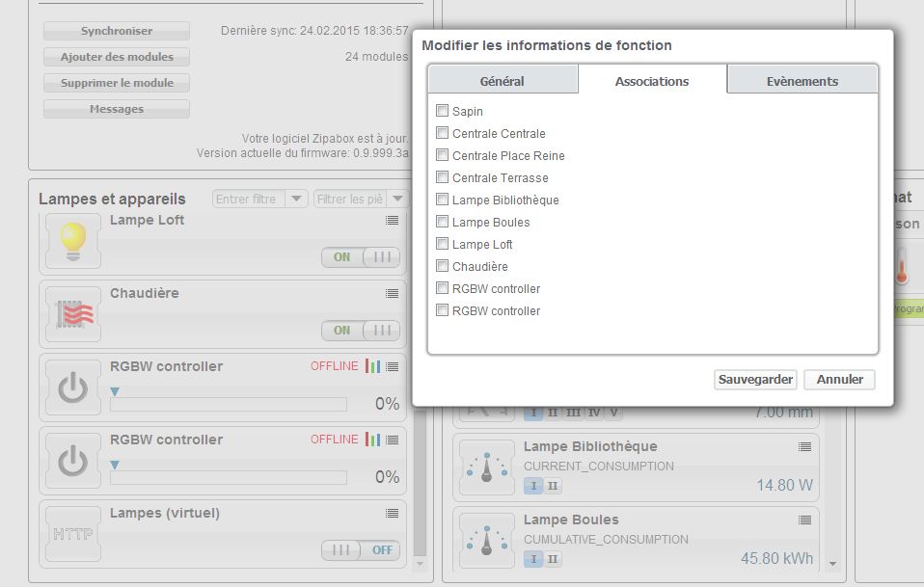The image size is (924, 587).
Task: Switch to the Général tab
Action: pyautogui.click(x=503, y=81)
